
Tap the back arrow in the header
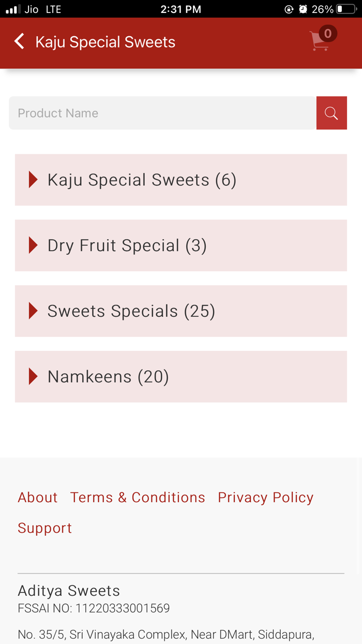19,41
